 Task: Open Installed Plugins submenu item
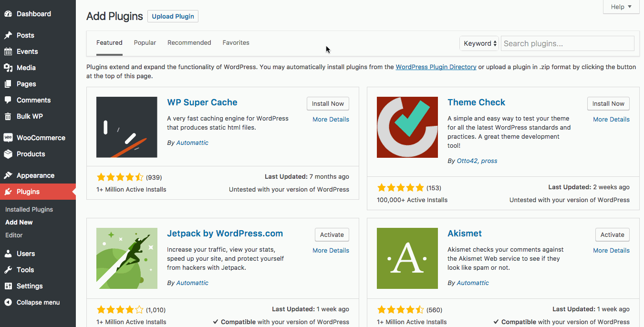click(x=29, y=209)
